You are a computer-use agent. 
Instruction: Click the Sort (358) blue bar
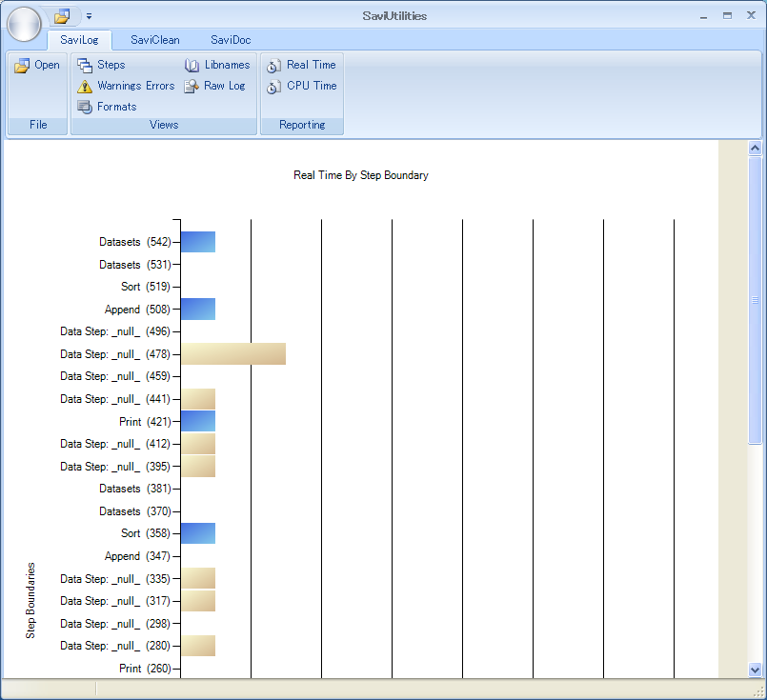coord(198,533)
